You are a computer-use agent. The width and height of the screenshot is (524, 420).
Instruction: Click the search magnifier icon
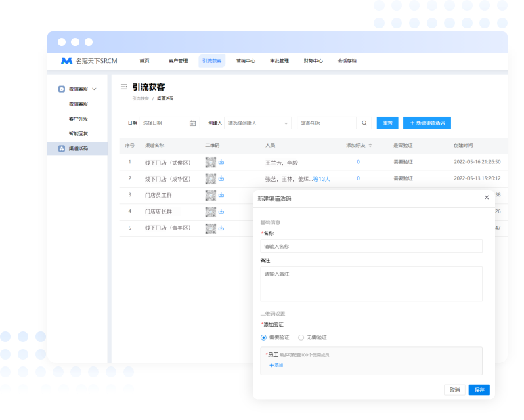click(364, 123)
